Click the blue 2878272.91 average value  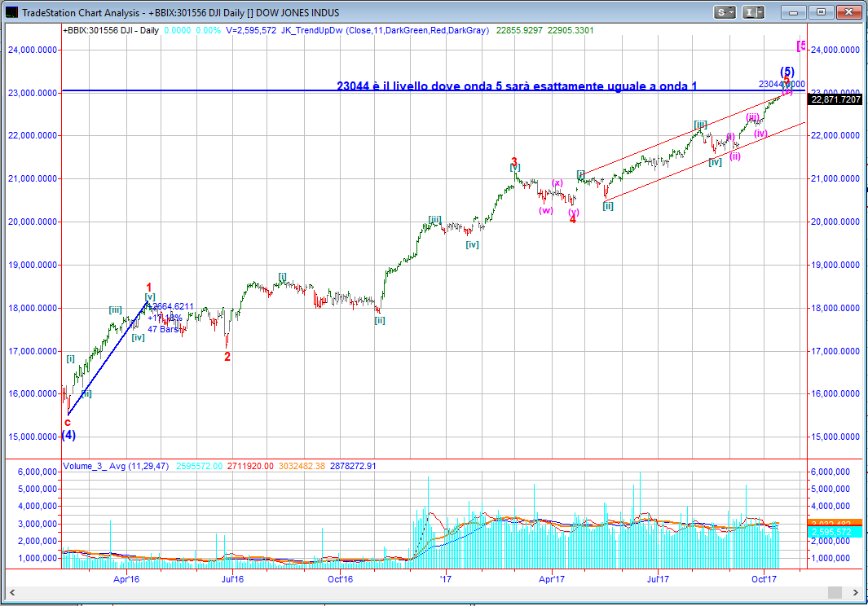353,466
